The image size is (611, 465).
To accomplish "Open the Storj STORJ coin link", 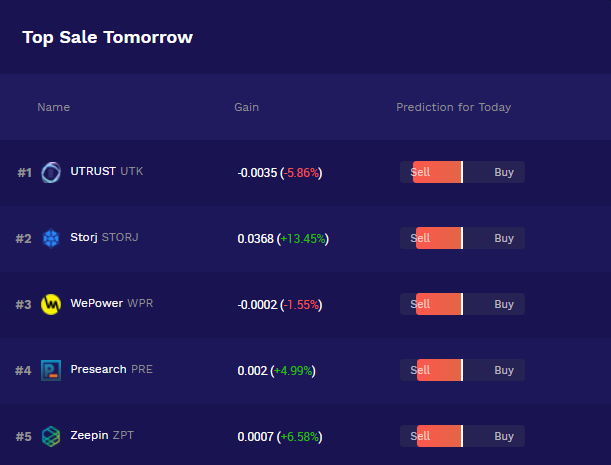I will click(x=104, y=237).
